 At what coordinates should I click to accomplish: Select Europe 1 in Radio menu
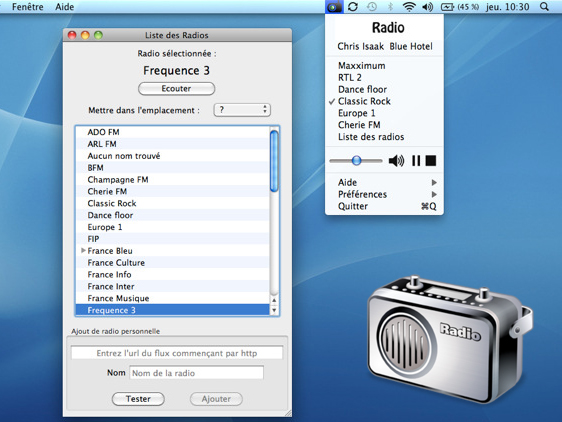pyautogui.click(x=384, y=113)
